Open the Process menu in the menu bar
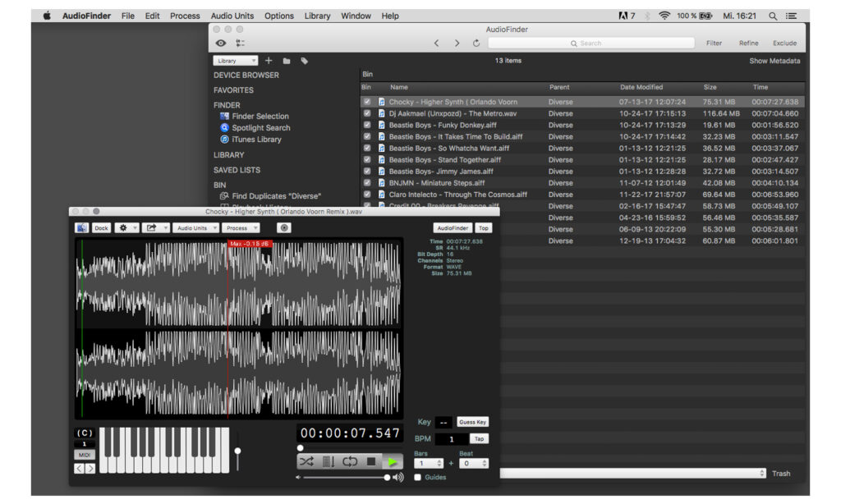This screenshot has height=504, width=841. tap(185, 16)
